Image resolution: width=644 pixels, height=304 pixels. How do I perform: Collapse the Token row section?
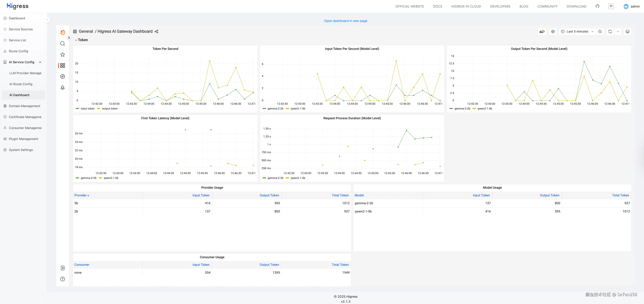click(81, 40)
